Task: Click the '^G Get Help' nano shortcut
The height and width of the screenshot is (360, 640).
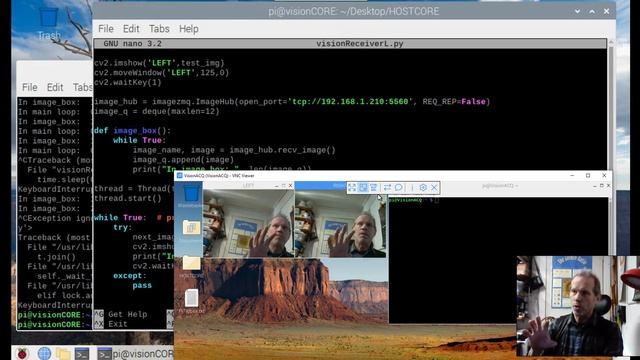Action: (120, 314)
